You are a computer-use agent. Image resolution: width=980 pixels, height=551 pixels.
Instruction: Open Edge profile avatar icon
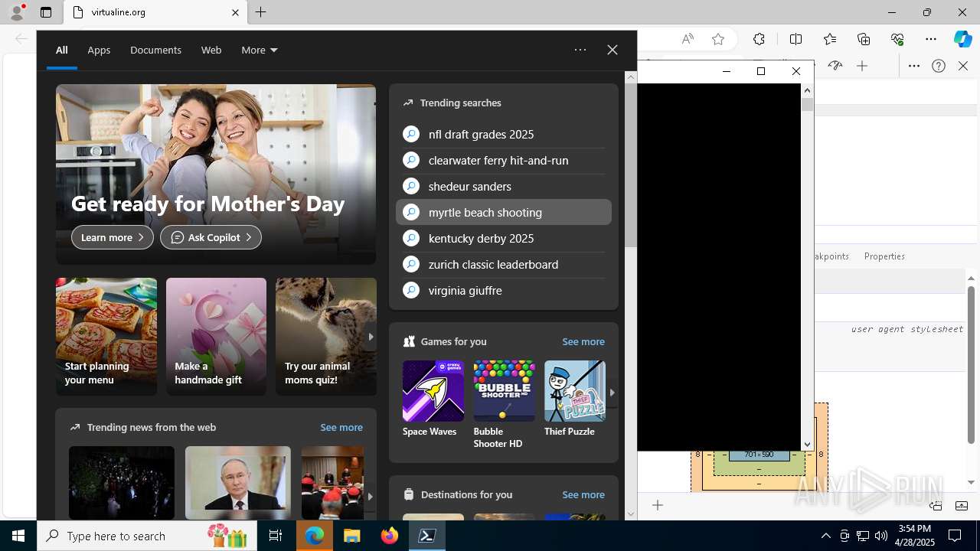pos(17,12)
